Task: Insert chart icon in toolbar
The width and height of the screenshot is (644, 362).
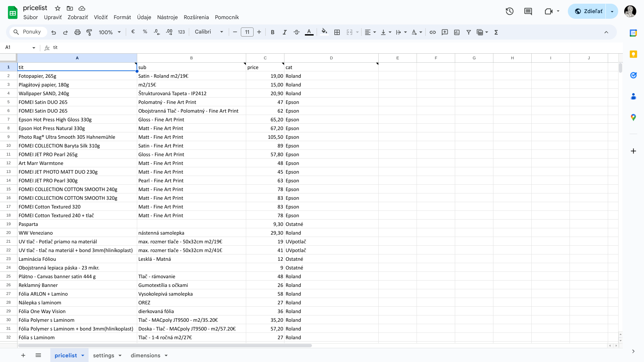Action: (x=457, y=32)
